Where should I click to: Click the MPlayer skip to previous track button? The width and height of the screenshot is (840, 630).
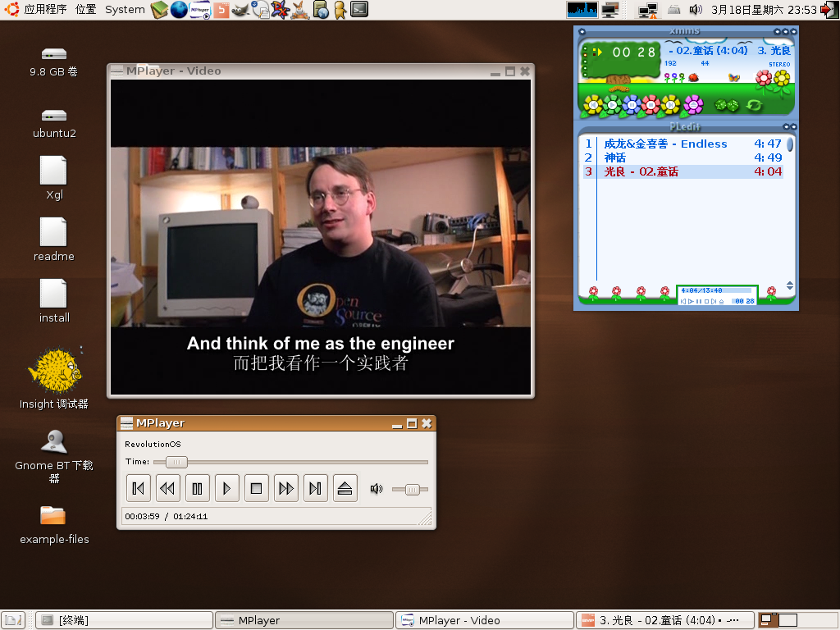[x=138, y=488]
